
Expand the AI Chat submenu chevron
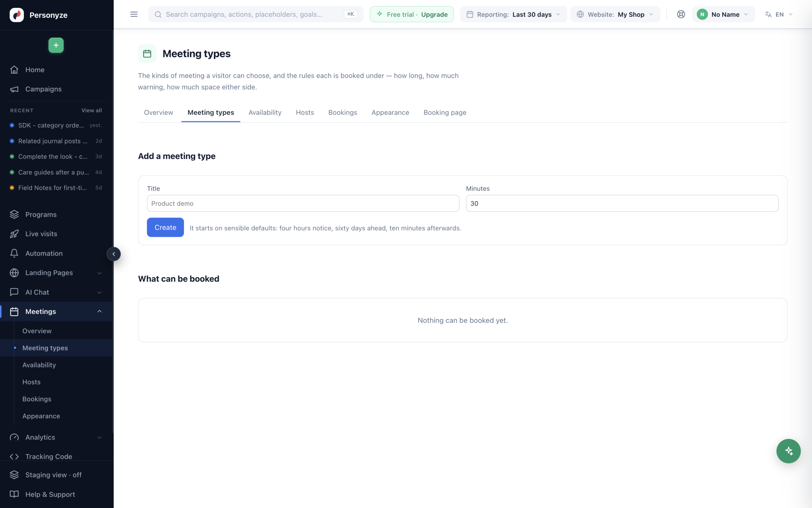pos(99,292)
